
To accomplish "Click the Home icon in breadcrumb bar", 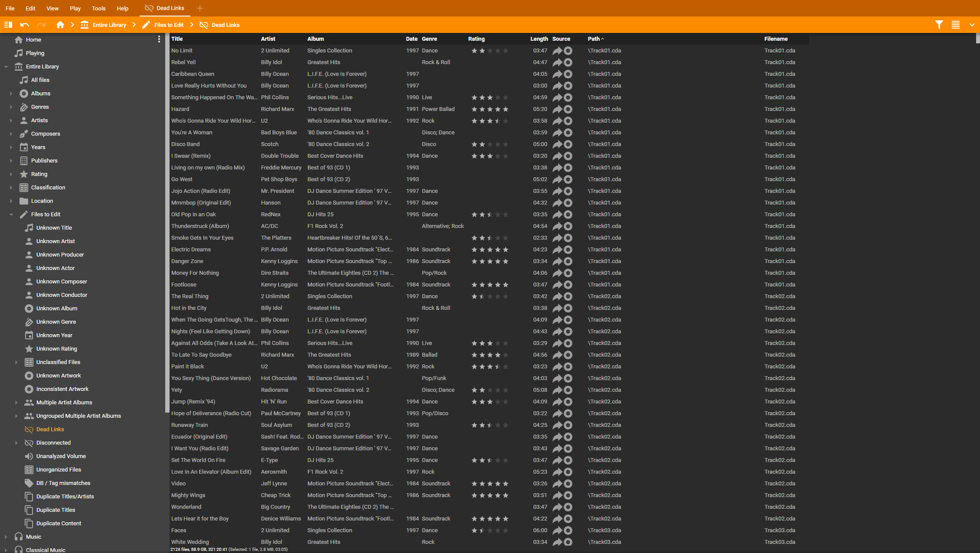I will (x=60, y=25).
